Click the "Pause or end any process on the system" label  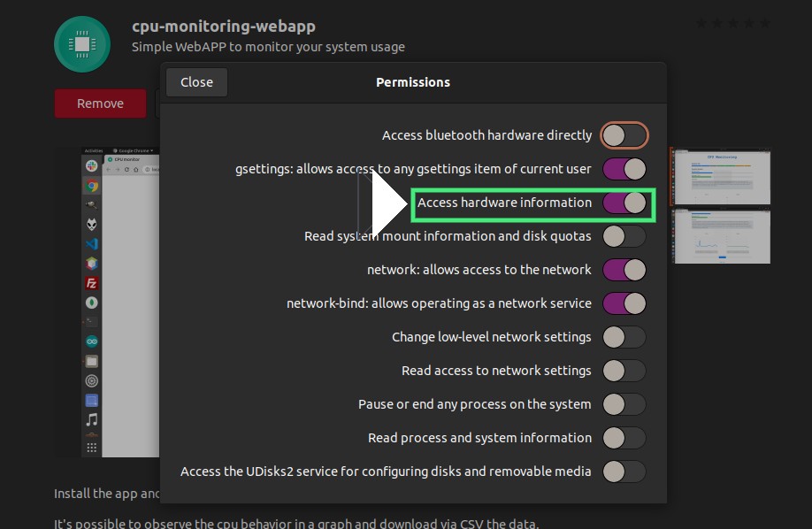click(x=474, y=404)
